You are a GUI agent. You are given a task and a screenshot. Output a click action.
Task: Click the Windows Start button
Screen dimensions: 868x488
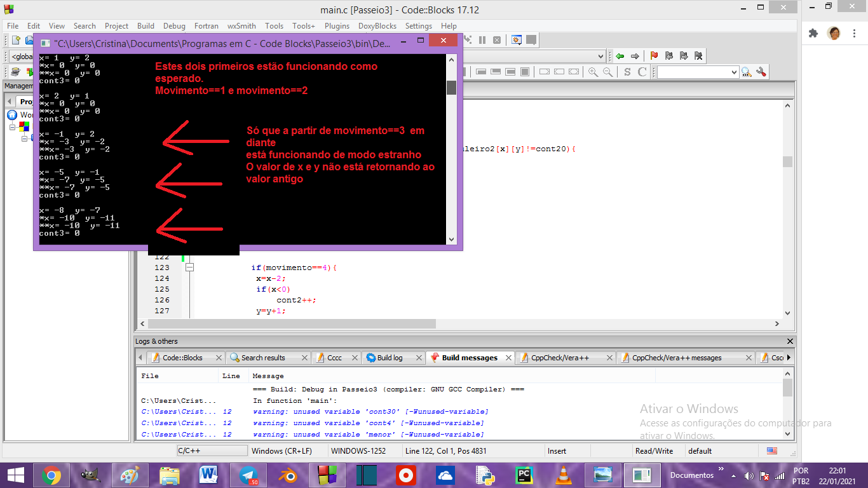(15, 475)
